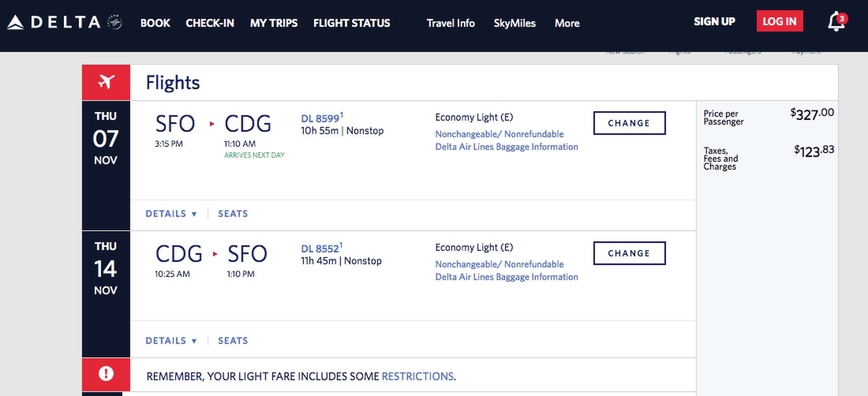Screen dimensions: 868x396
Task: Click the red LOG IN button
Action: pyautogui.click(x=779, y=21)
